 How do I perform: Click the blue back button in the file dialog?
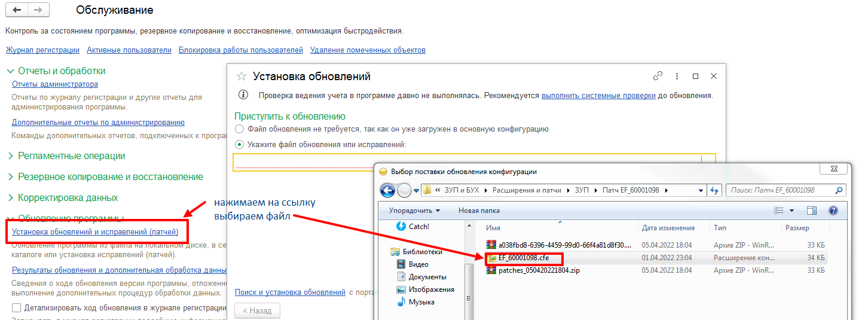pos(388,190)
